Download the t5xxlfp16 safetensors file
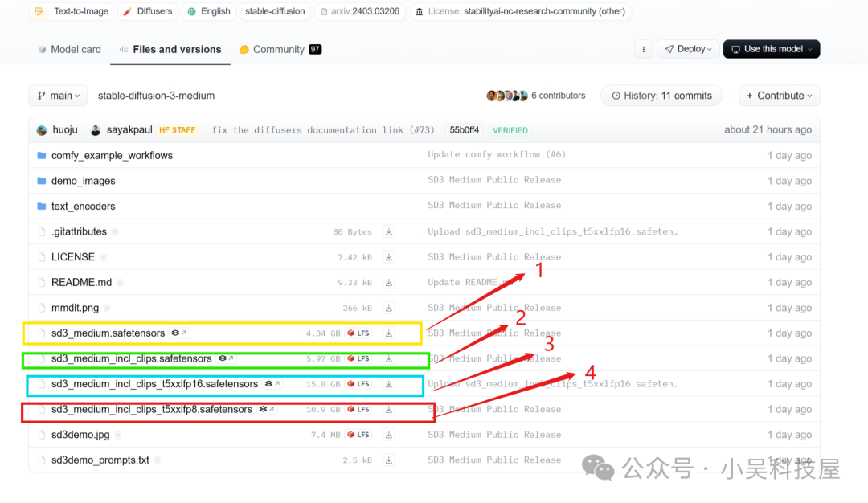Viewport: 868px width, 503px height. pos(389,384)
